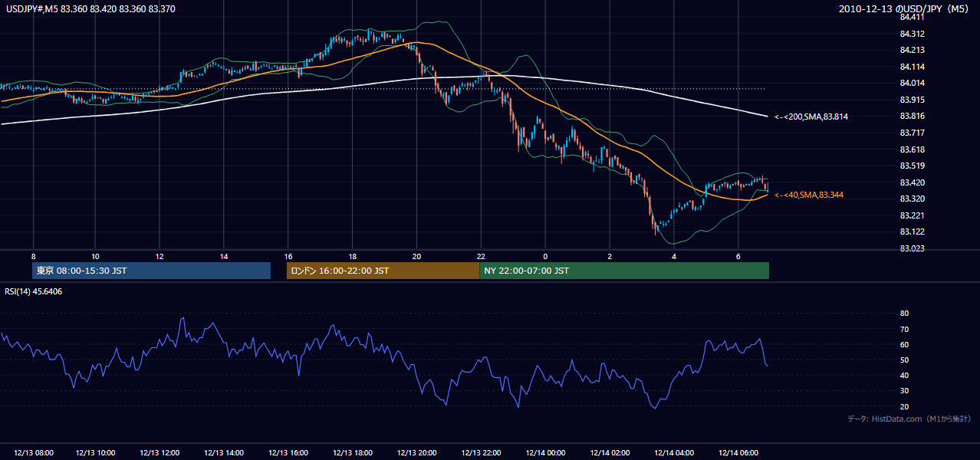The width and height of the screenshot is (980, 460).
Task: Select the 200 SMA 83.814 label
Action: pos(811,117)
